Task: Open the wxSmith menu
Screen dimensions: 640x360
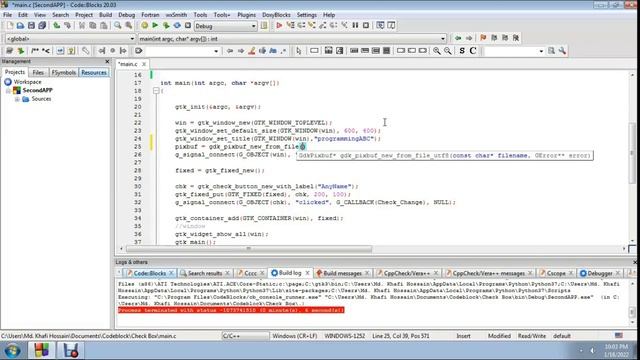Action: 176,15
